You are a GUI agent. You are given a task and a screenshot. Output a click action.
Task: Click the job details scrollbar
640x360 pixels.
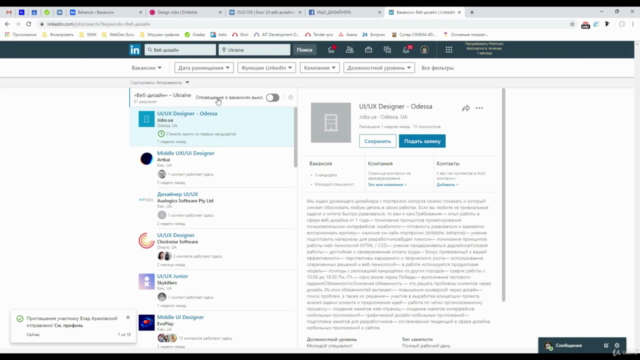click(504, 195)
